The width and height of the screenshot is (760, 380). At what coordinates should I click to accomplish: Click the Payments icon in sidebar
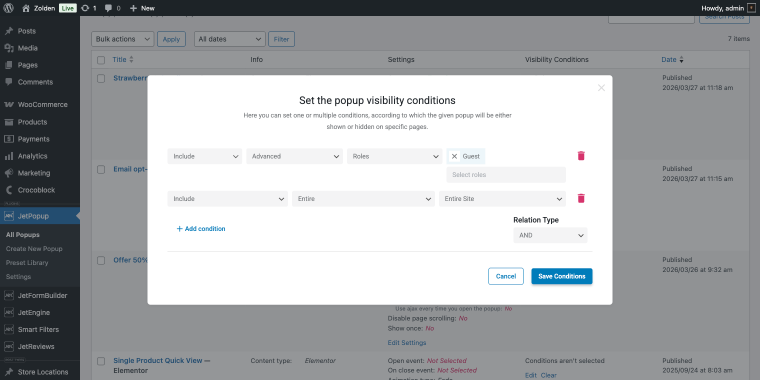click(9, 139)
